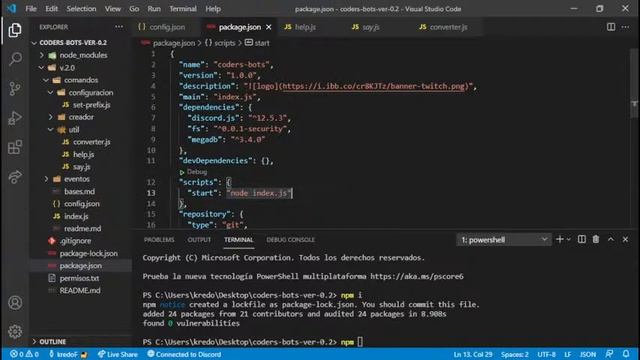The width and height of the screenshot is (640, 360).
Task: Click Connected to Discord status item
Action: pos(184,354)
